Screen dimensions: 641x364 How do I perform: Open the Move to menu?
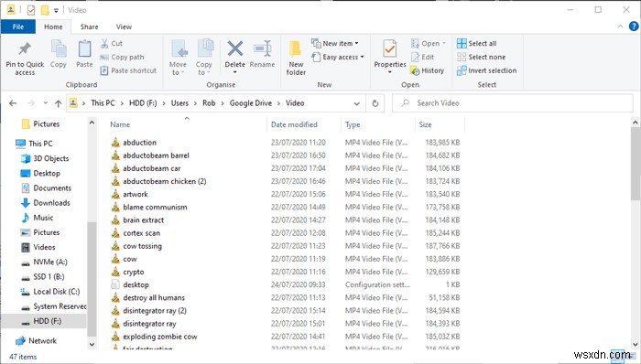tap(178, 58)
